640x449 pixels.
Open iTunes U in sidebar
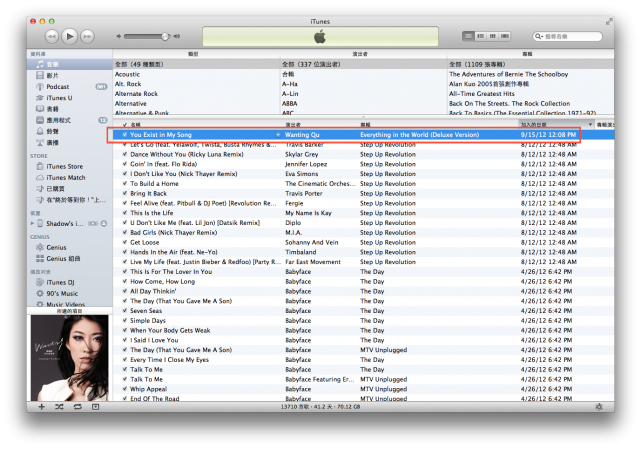tap(69, 98)
